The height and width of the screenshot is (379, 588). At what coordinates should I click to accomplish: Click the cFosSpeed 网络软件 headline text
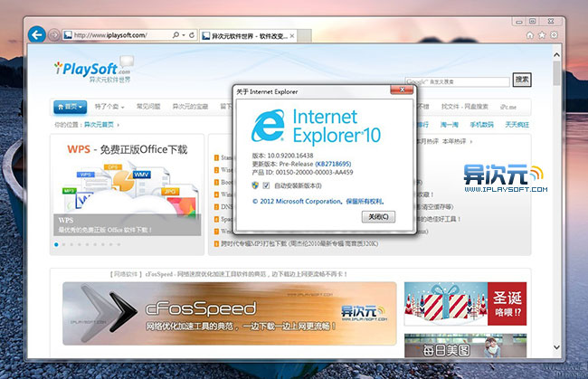[229, 274]
